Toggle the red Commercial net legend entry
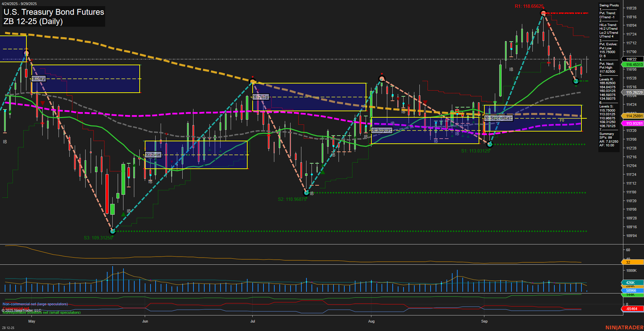 click(x=16, y=308)
